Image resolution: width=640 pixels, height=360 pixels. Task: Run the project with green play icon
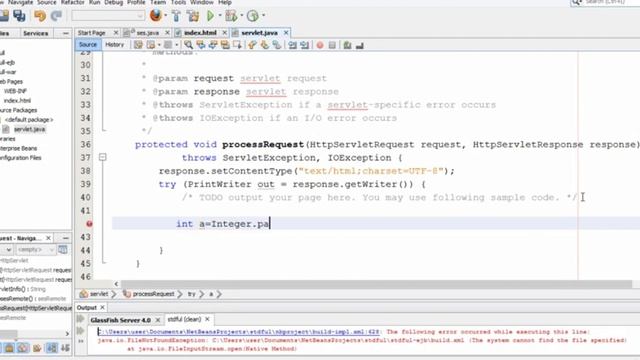[x=211, y=16]
